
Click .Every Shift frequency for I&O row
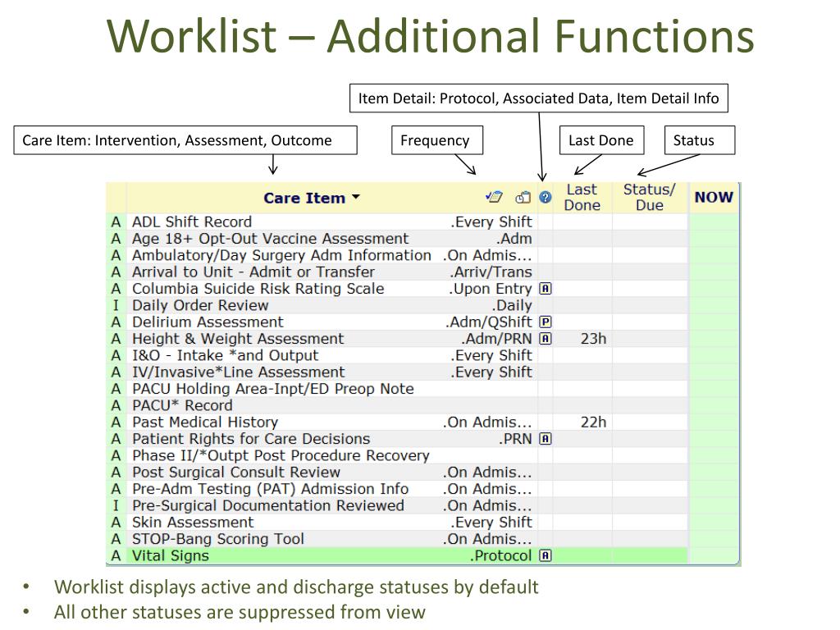coord(491,355)
